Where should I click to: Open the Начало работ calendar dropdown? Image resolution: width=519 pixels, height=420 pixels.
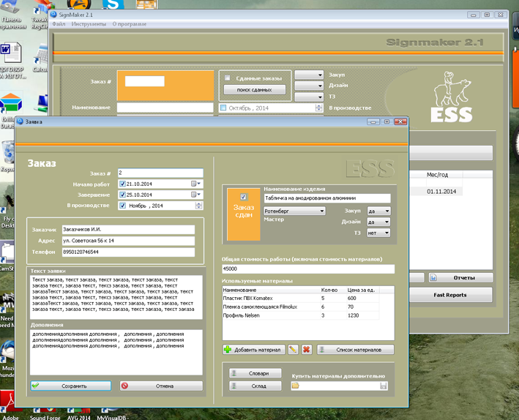[198, 184]
